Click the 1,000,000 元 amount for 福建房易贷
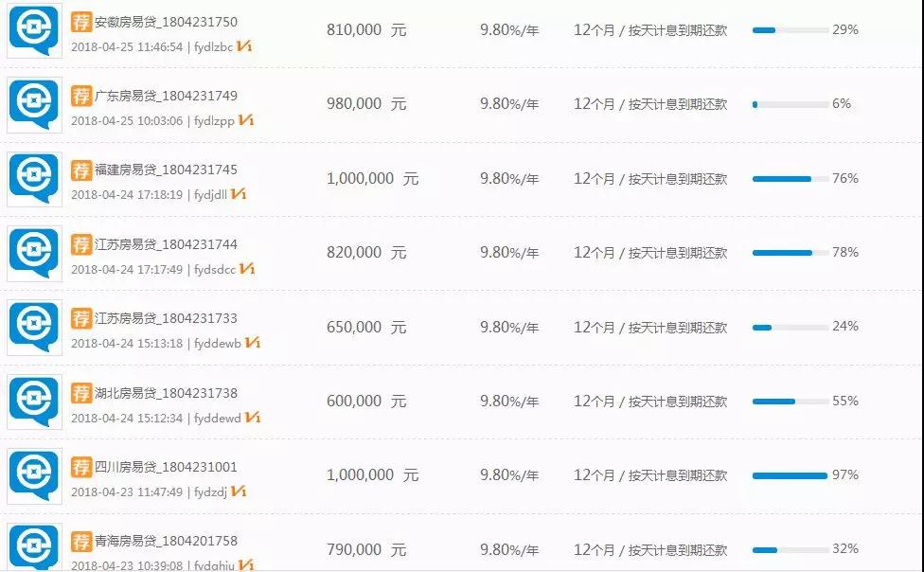The width and height of the screenshot is (924, 572). click(x=371, y=178)
